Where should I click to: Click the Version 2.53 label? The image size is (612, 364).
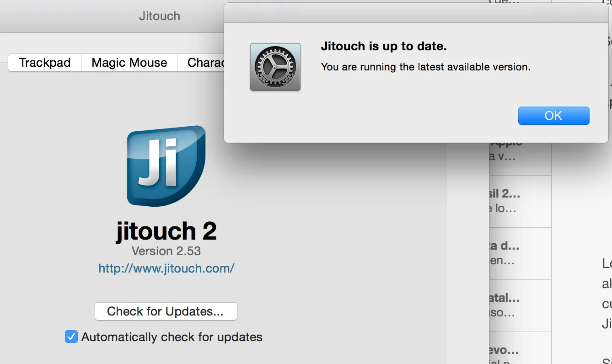pos(166,251)
